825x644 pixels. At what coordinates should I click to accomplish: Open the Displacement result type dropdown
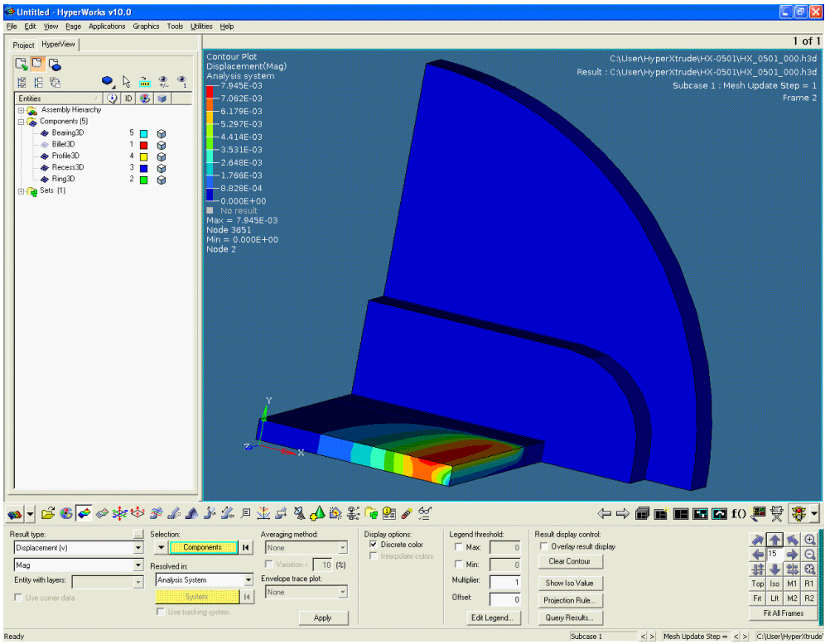coord(138,548)
